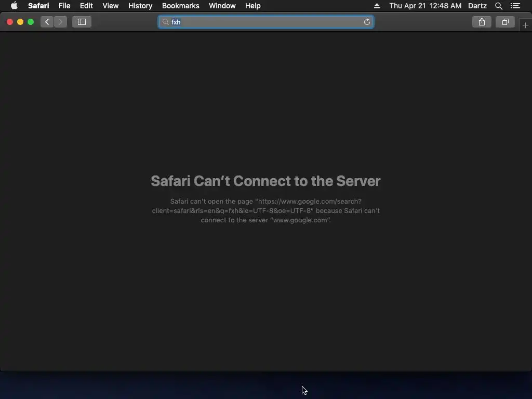The width and height of the screenshot is (532, 399).
Task: Open the Bookmarks menu
Action: 180,6
